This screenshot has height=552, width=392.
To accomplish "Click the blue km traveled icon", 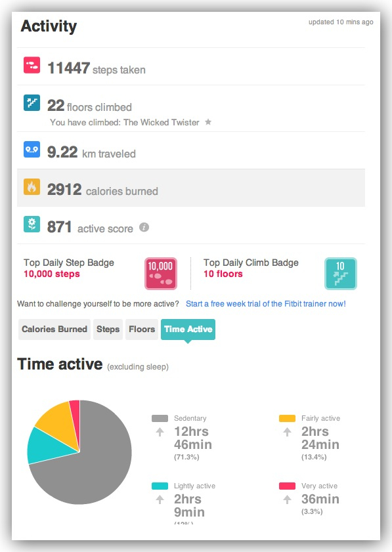I will point(32,149).
